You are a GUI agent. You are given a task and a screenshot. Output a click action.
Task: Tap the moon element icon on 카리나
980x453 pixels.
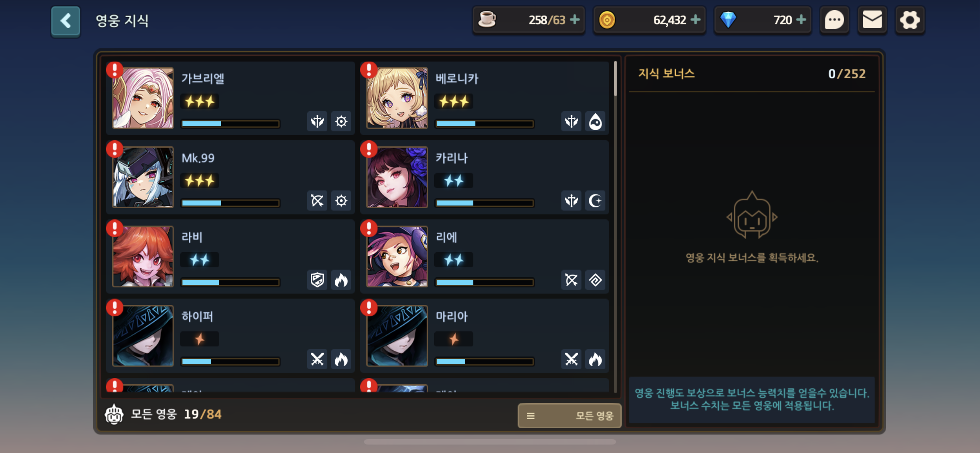[x=595, y=201]
